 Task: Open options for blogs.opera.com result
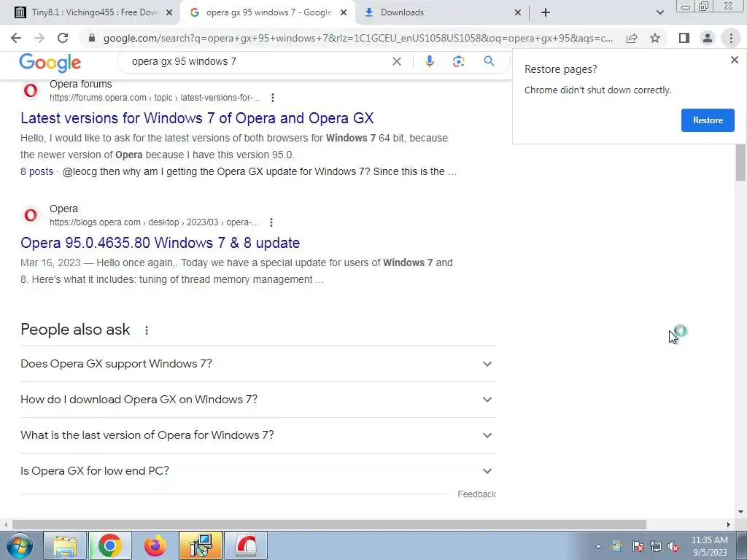point(271,222)
